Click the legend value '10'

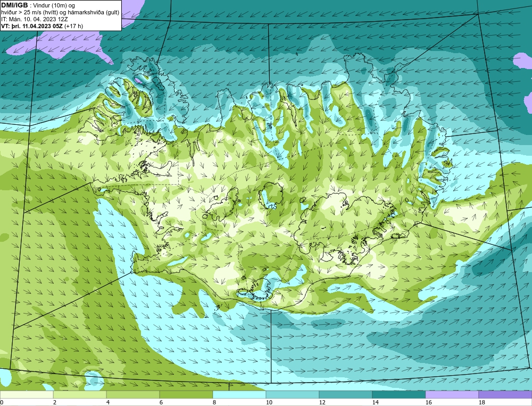[269, 402]
